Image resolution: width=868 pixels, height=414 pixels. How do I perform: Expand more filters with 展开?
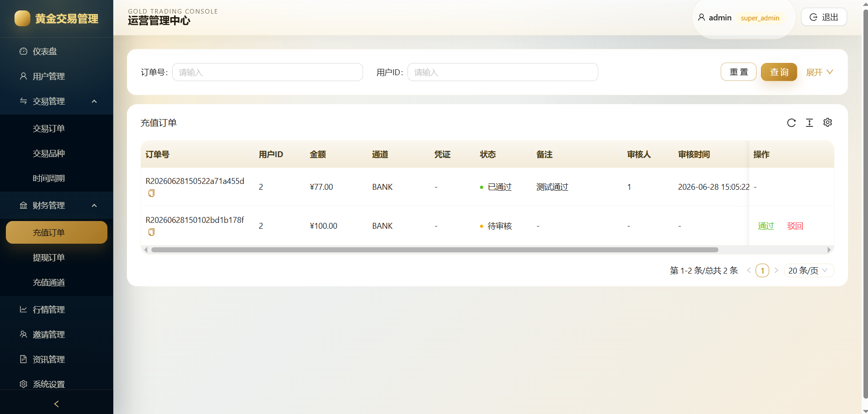(x=820, y=72)
